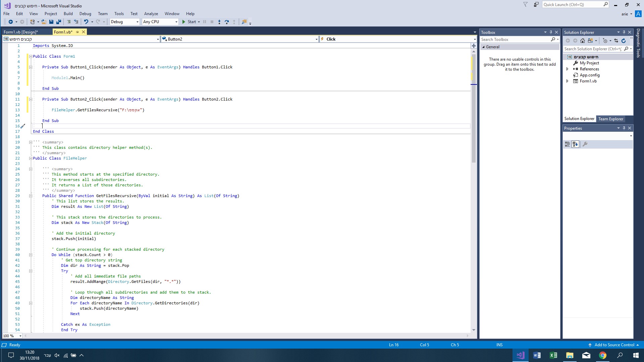Image resolution: width=644 pixels, height=362 pixels.
Task: Click the Save All toolbar icon
Action: pos(59,22)
